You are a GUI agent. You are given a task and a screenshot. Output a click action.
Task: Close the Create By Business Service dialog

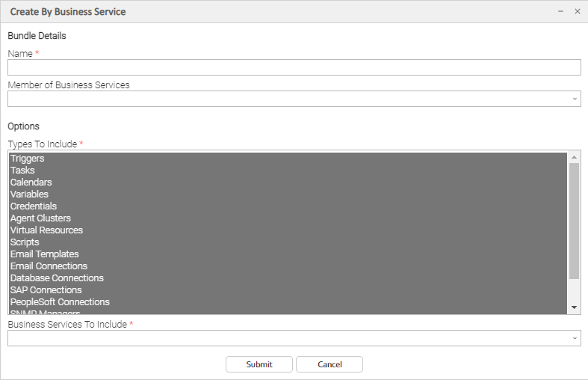[x=577, y=11]
